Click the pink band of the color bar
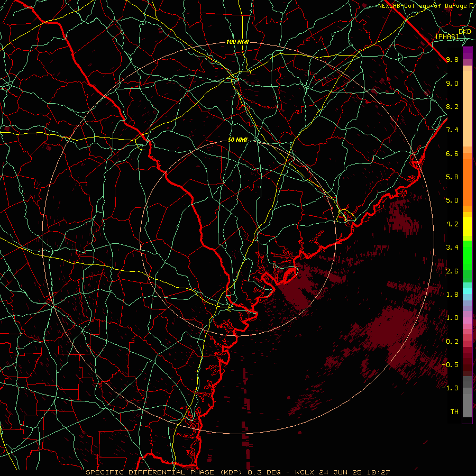This screenshot has width=476, height=476. (467, 321)
